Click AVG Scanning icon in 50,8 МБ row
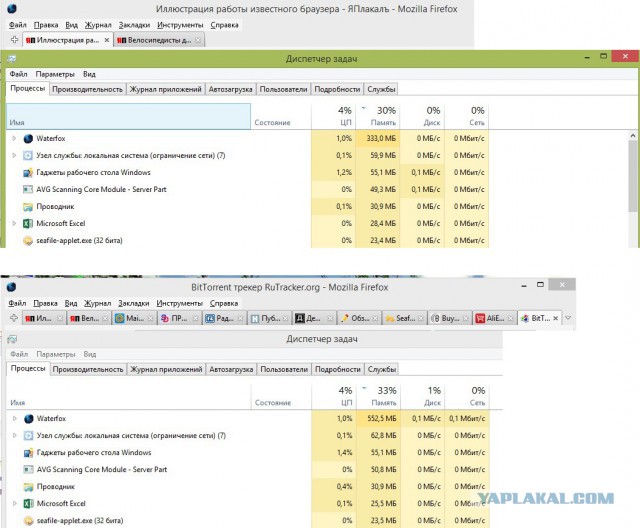Viewport: 640px width, 528px height. coord(28,469)
